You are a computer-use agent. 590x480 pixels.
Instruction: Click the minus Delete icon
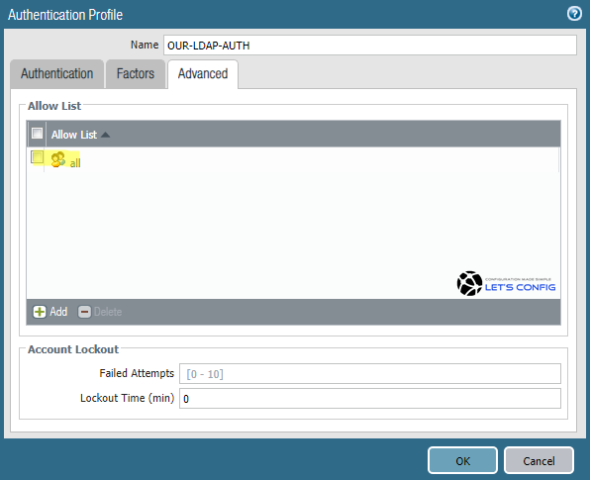coord(84,312)
